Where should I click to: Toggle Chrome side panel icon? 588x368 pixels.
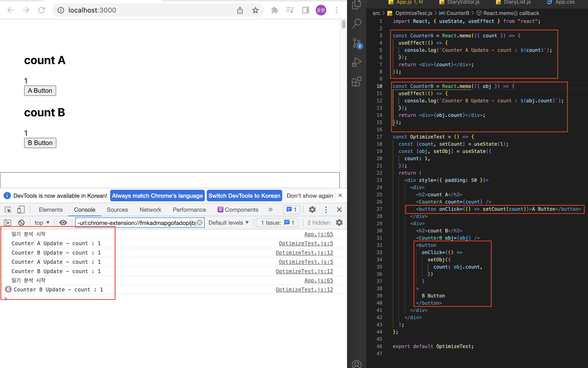click(305, 10)
